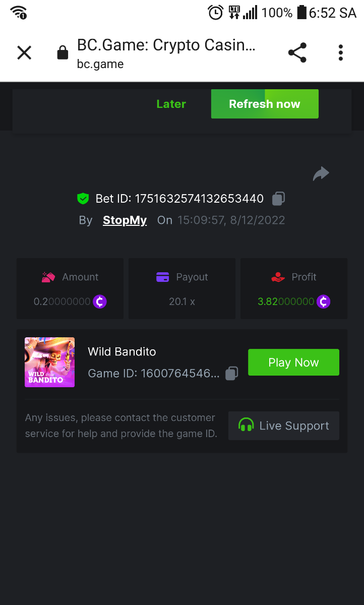Select the Bet ID number text
364x605 pixels.
[x=199, y=199]
